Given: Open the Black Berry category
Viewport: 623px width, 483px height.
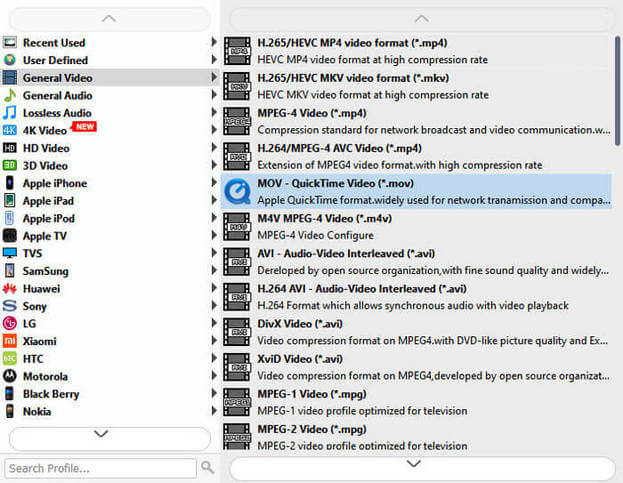Looking at the screenshot, I should point(110,394).
